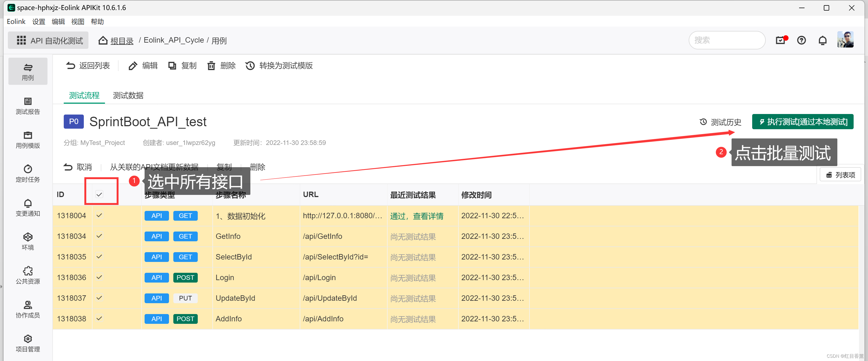Click the 执行测试 run test button

802,122
